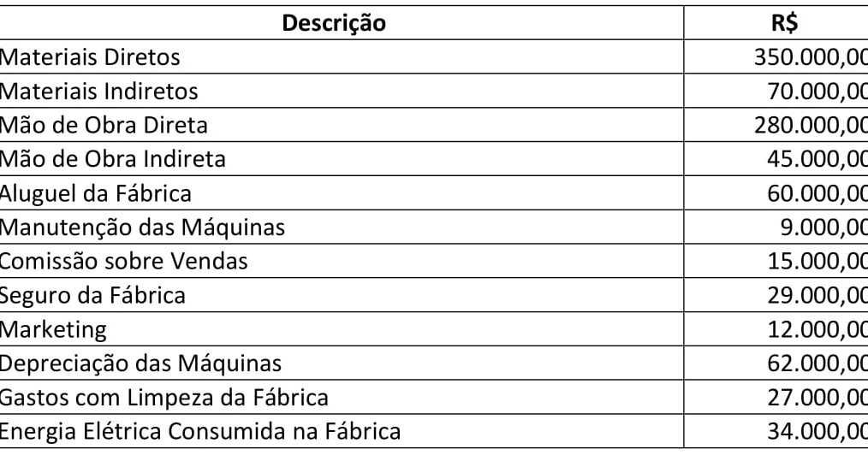Click the Descrição column header
This screenshot has height=455, width=868.
tap(334, 23)
